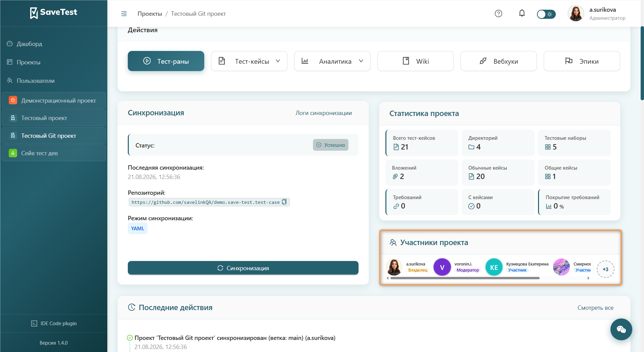Screen dimensions: 644x352
Task: Copy the repository URL with the copy icon
Action: coord(284,202)
